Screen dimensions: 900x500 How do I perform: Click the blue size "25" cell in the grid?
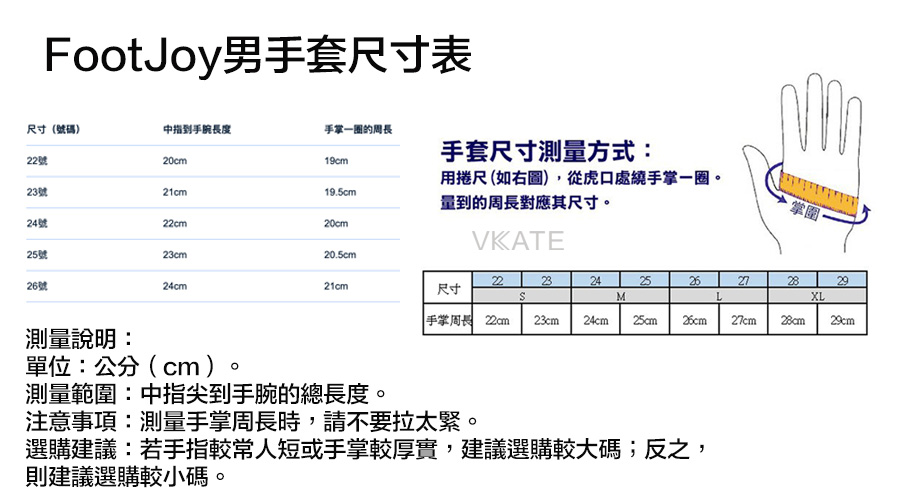[x=645, y=281]
